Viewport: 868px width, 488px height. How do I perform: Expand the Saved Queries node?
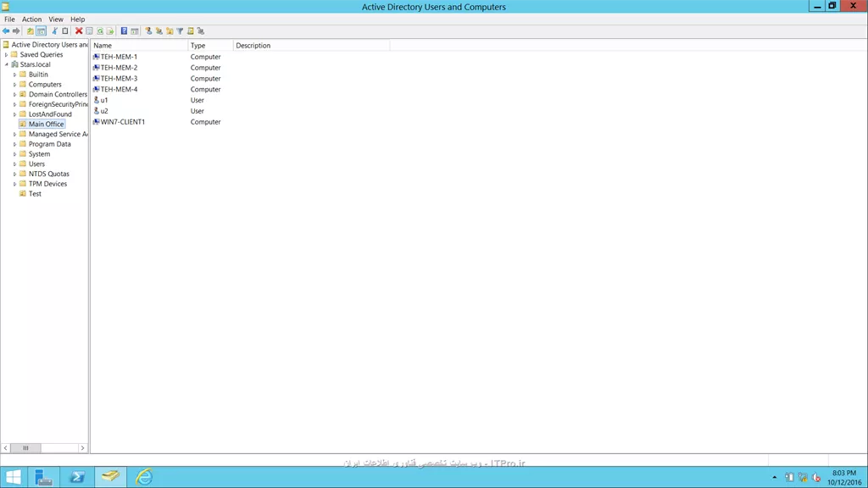pos(6,55)
